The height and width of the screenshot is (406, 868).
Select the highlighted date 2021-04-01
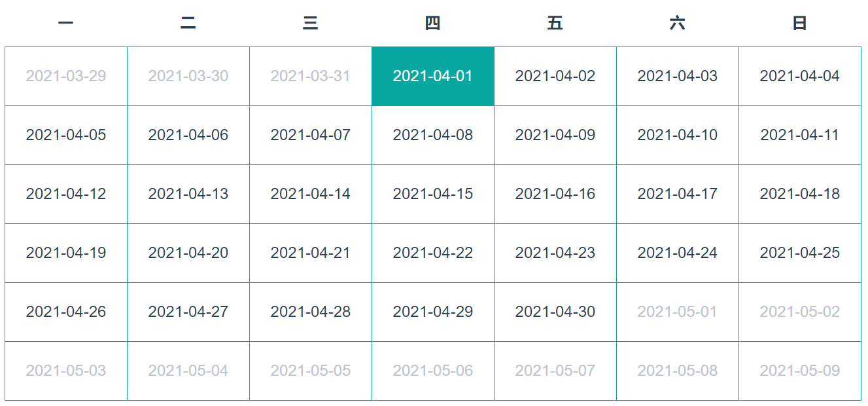coord(432,76)
